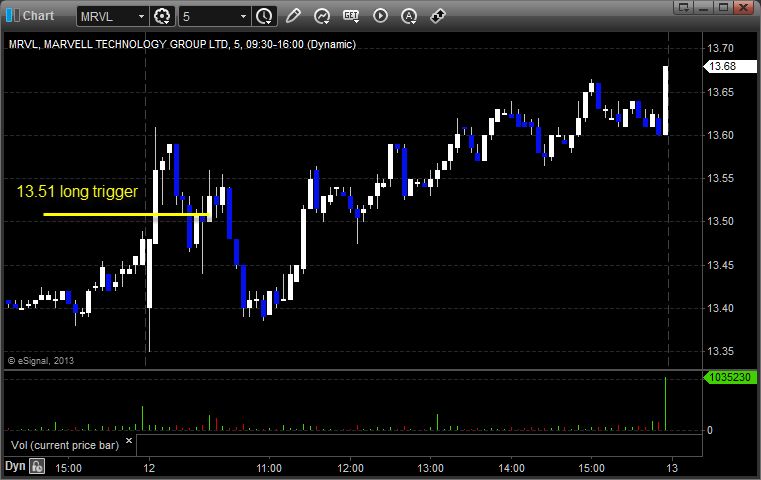Click the 13.45 price axis label
This screenshot has width=761, height=480.
click(720, 265)
